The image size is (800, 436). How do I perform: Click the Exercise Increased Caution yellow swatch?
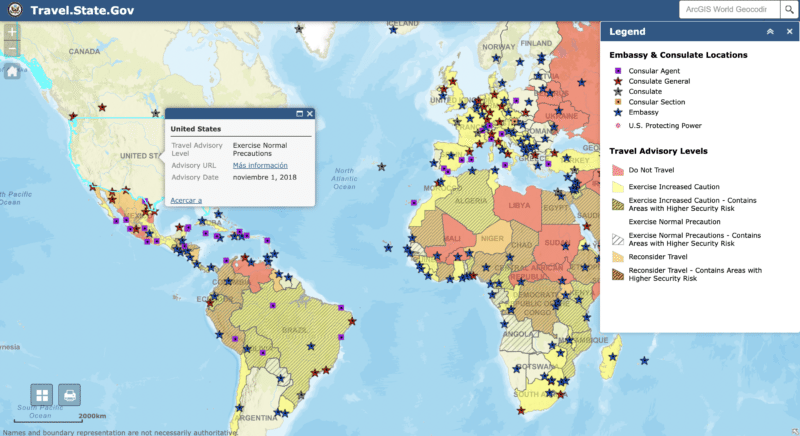(618, 186)
